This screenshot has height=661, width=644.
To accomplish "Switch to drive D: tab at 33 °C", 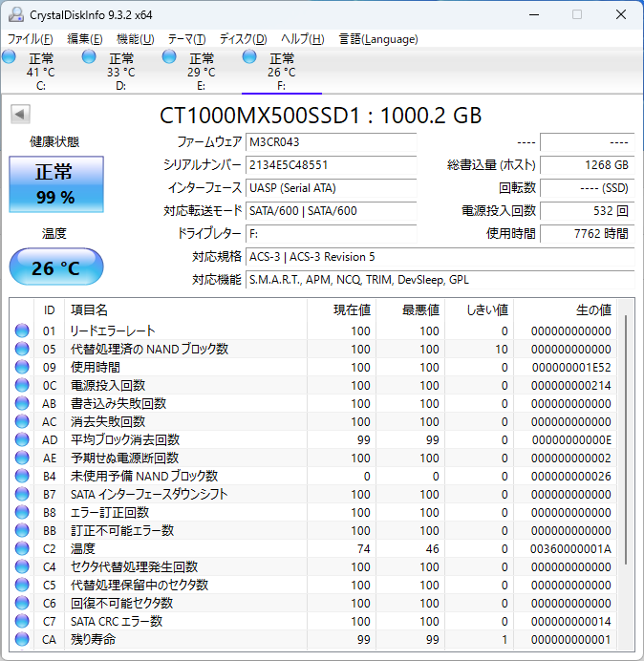I will click(121, 72).
